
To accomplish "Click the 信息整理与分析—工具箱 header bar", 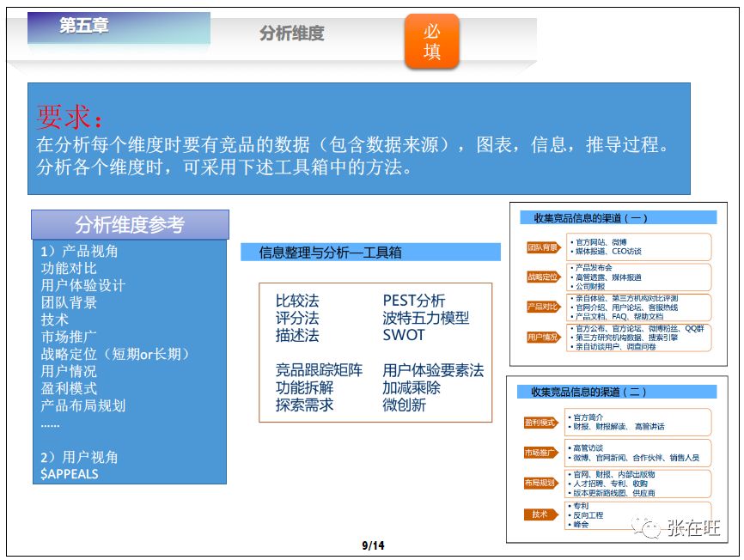I will click(370, 253).
